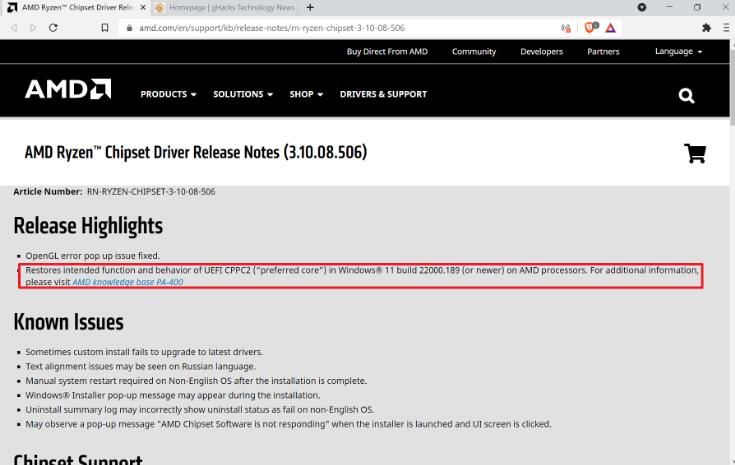Click the page title 'AMD Ryzen Chipset Driver Release Notes'
The image size is (735, 465).
click(x=196, y=152)
